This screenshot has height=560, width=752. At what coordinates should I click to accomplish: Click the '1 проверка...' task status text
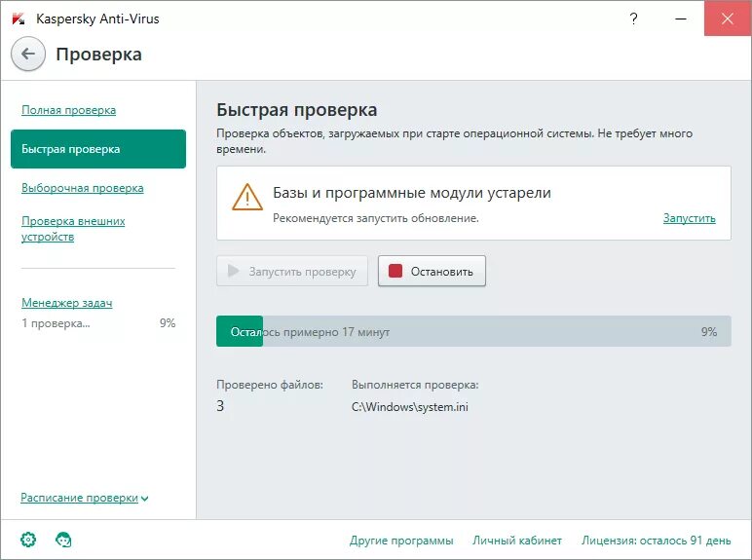click(56, 323)
